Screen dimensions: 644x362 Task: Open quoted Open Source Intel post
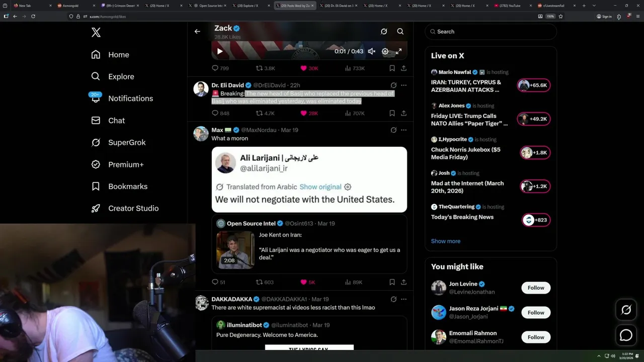[309, 244]
